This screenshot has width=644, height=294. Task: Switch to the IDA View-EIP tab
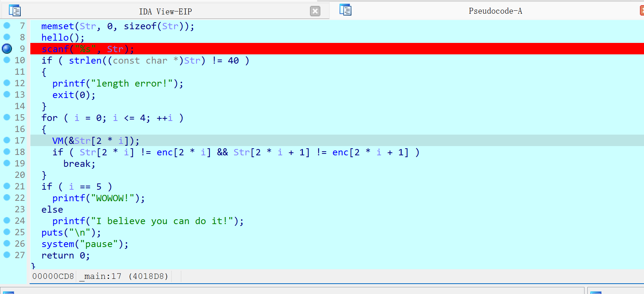point(165,11)
